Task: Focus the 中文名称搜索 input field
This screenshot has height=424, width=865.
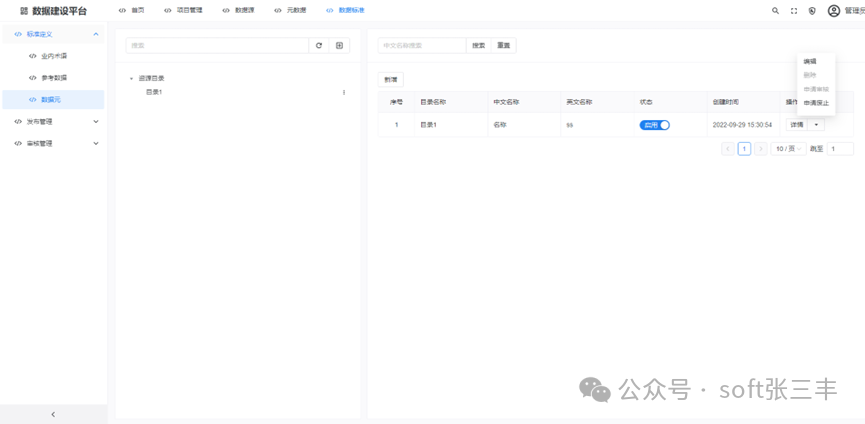Action: pyautogui.click(x=422, y=46)
